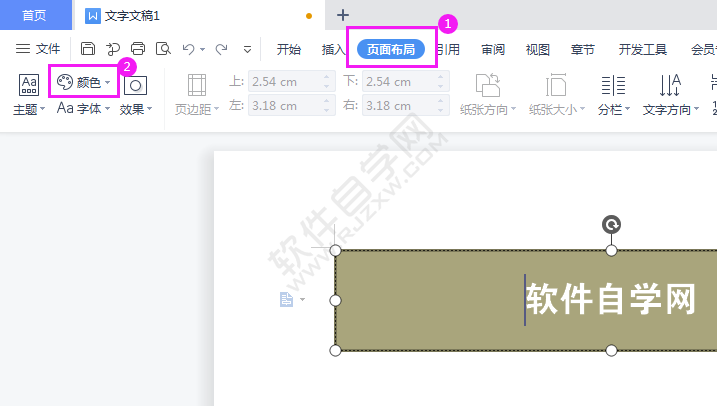
Task: Open the 视图 ribbon tab
Action: coord(537,49)
